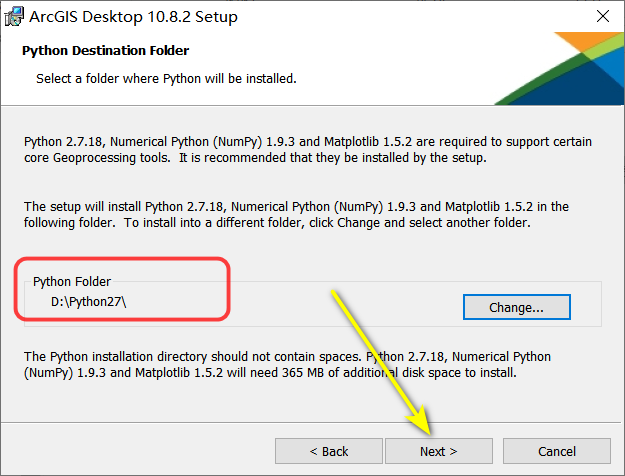Close the ArcGIS Desktop Setup window
625x476 pixels.
tap(603, 17)
